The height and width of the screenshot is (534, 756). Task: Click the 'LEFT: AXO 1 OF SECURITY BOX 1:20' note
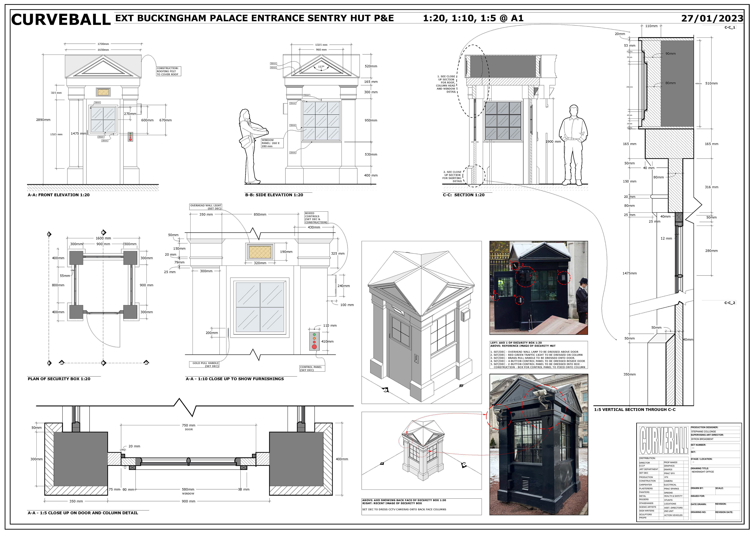(x=516, y=343)
